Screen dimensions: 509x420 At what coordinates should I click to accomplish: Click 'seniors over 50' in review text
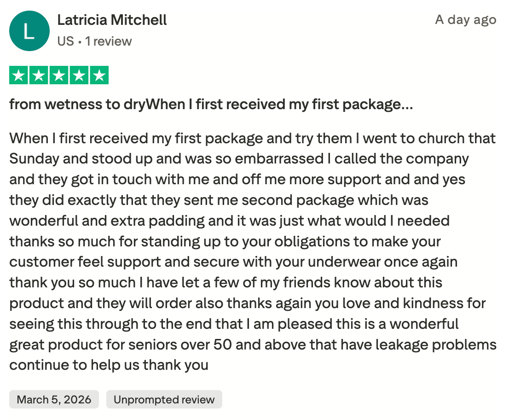180,344
